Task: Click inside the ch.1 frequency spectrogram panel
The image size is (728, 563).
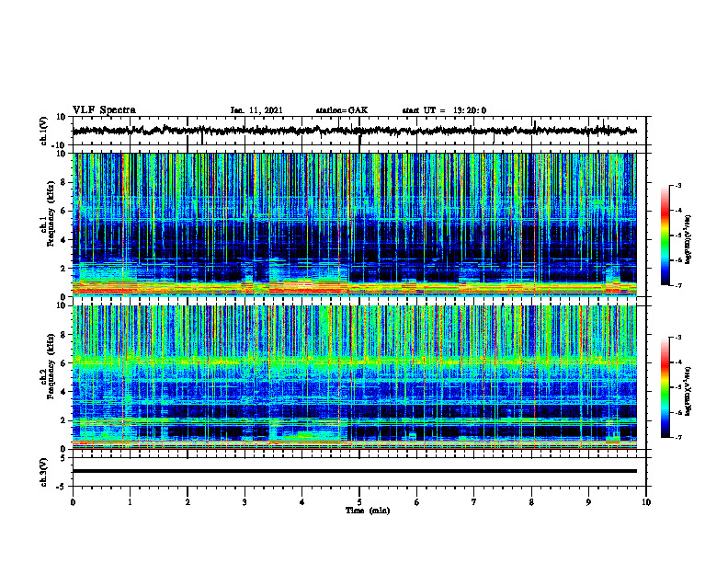Action: click(354, 224)
